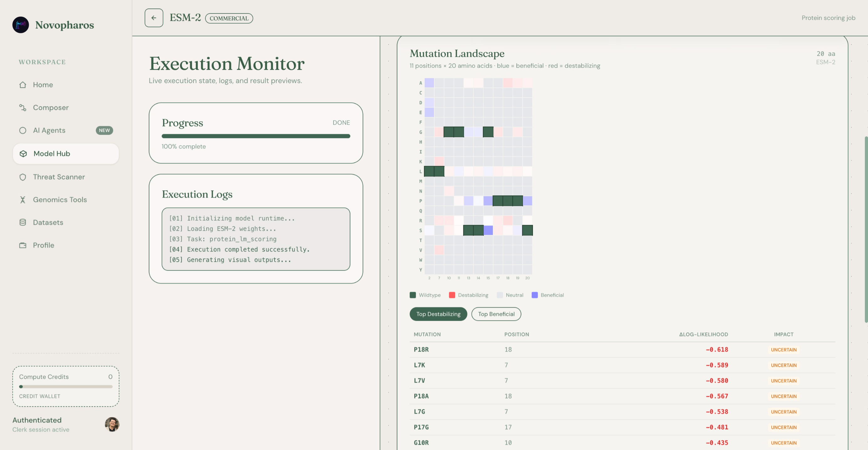The width and height of the screenshot is (868, 450).
Task: Toggle the Wildtype legend entry
Action: click(x=425, y=295)
